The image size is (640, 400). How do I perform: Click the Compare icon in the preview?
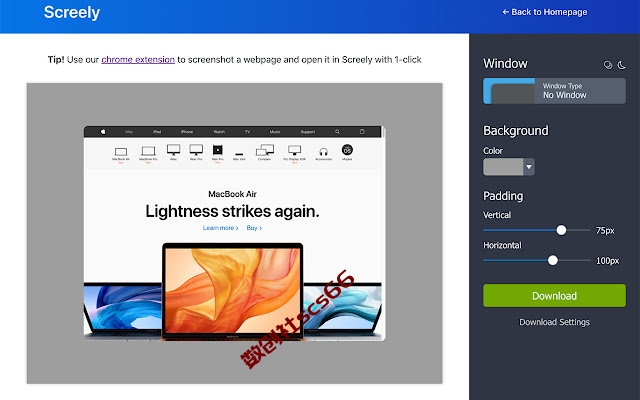265,150
